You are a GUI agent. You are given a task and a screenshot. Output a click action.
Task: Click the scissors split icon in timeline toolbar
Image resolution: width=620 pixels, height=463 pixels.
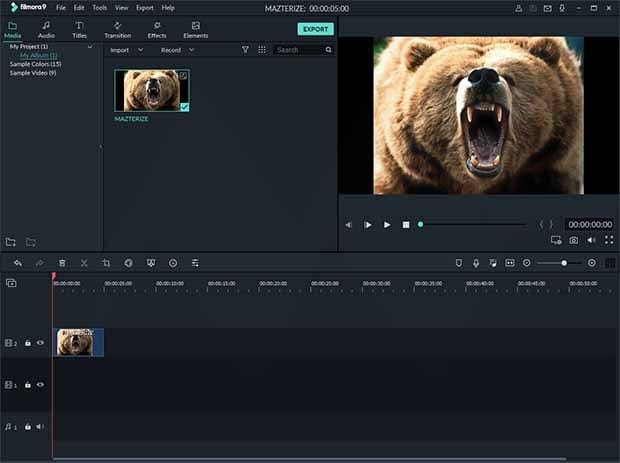pos(84,263)
